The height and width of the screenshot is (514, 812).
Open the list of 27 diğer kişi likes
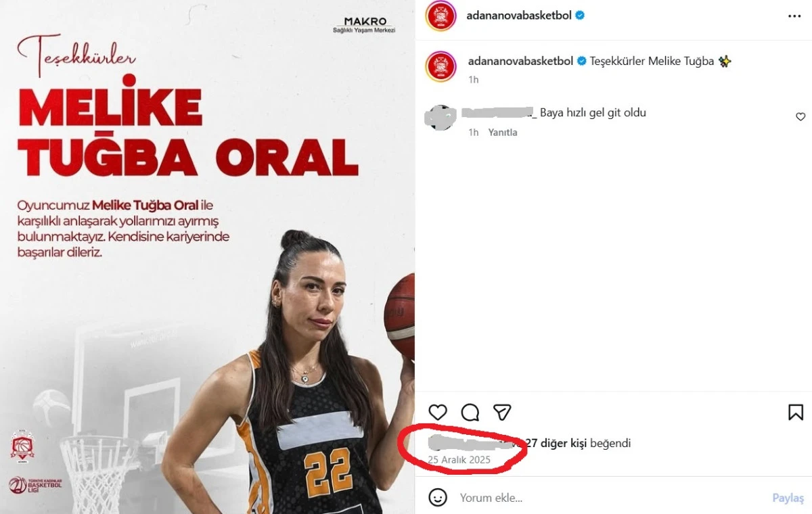tap(556, 444)
